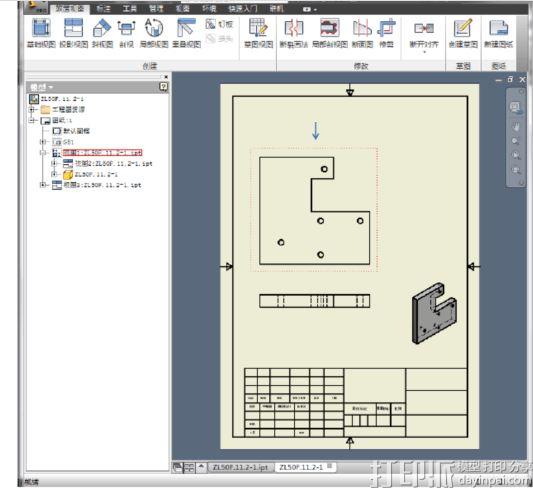
Task: Select the Projected View tool
Action: tap(73, 33)
